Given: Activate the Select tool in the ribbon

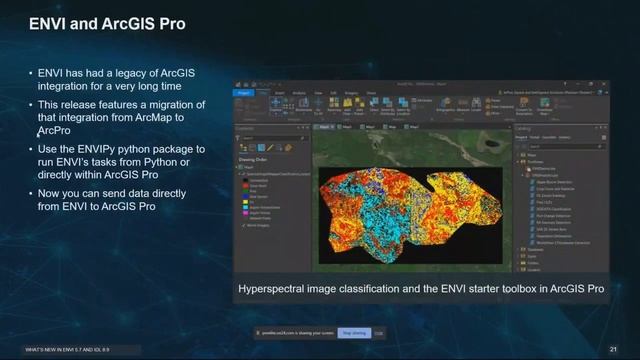Looking at the screenshot, I should pyautogui.click(x=374, y=104).
